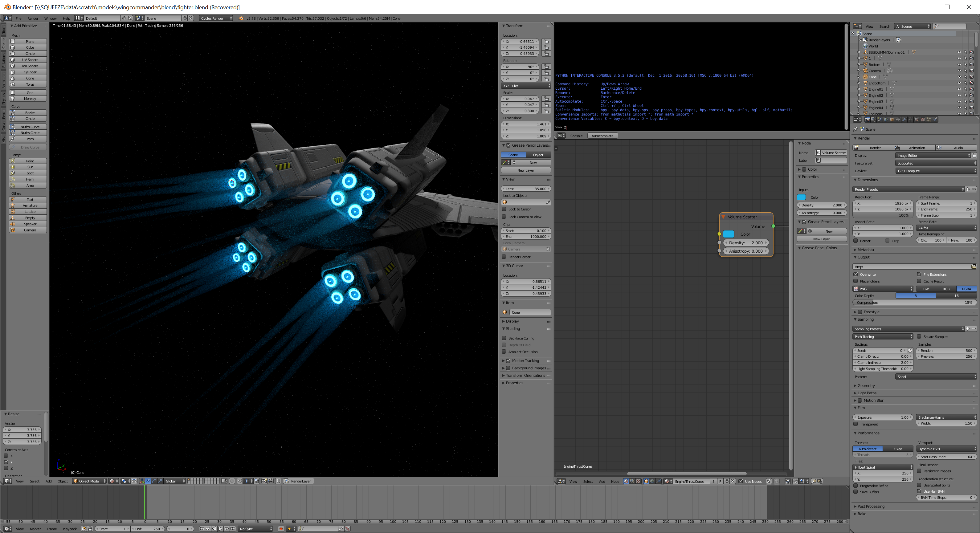Enable the Lock Camera to View checkbox
The width and height of the screenshot is (980, 533).
[x=504, y=217]
